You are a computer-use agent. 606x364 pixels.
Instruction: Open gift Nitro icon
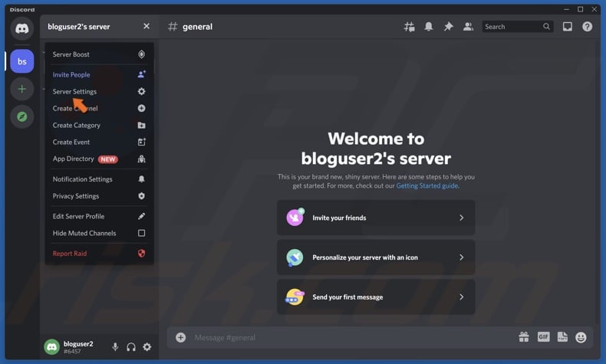coord(524,337)
